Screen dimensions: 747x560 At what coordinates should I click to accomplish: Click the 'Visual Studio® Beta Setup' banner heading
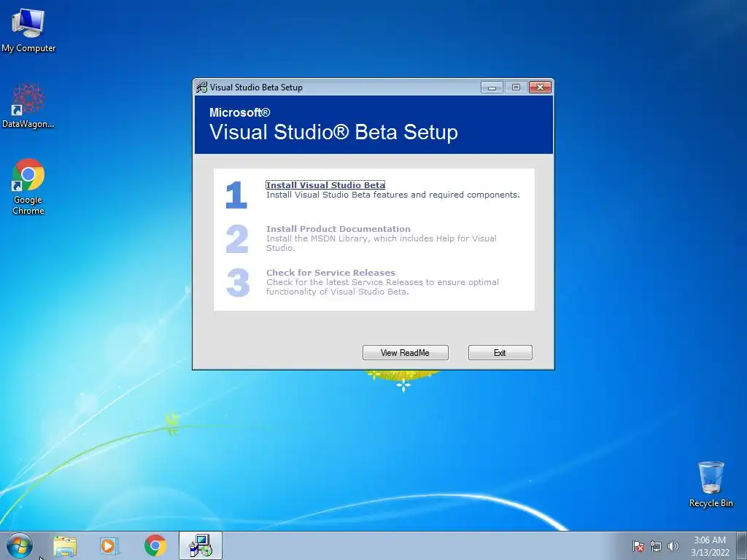click(x=333, y=132)
